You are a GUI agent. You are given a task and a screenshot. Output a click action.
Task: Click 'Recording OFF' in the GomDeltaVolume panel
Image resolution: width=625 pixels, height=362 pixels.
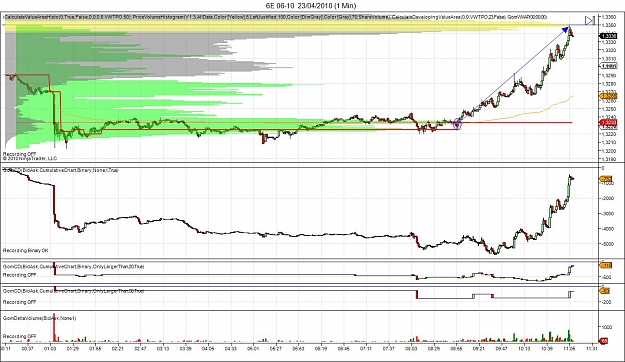pyautogui.click(x=19, y=336)
